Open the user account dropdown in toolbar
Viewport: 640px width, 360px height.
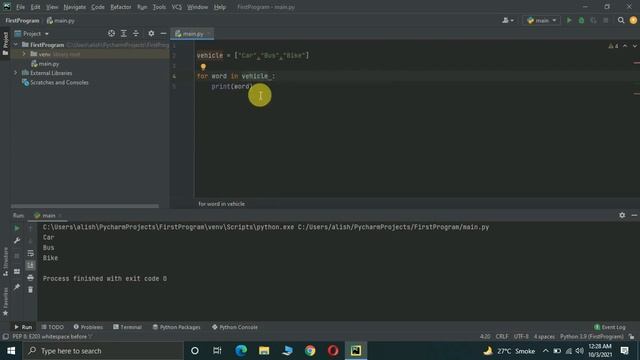508,20
